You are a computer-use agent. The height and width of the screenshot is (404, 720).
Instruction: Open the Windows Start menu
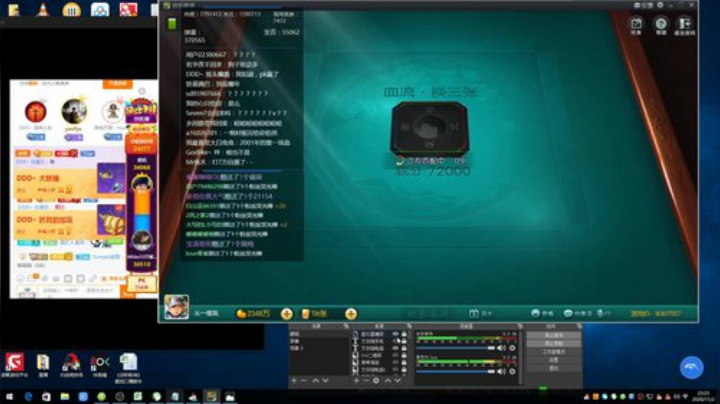(9, 396)
